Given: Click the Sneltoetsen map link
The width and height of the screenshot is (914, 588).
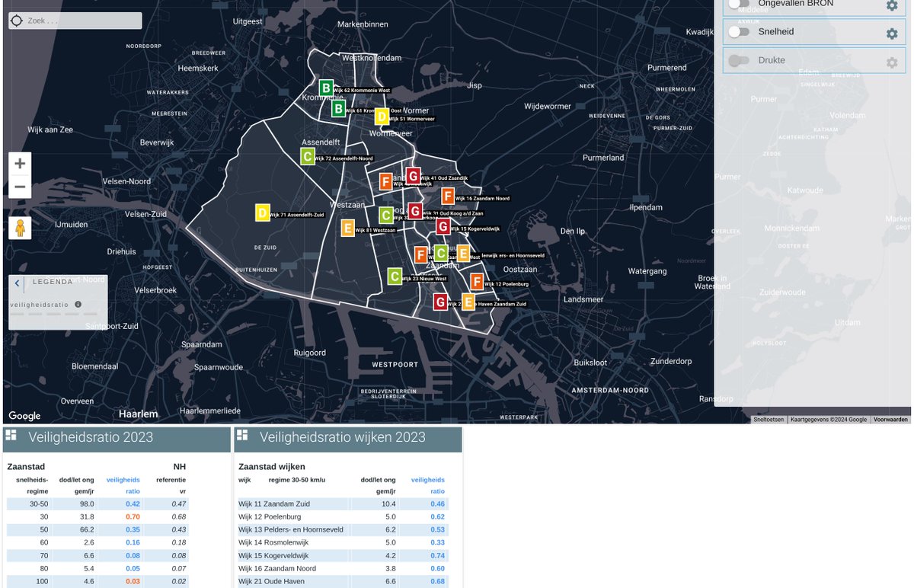Looking at the screenshot, I should 769,420.
